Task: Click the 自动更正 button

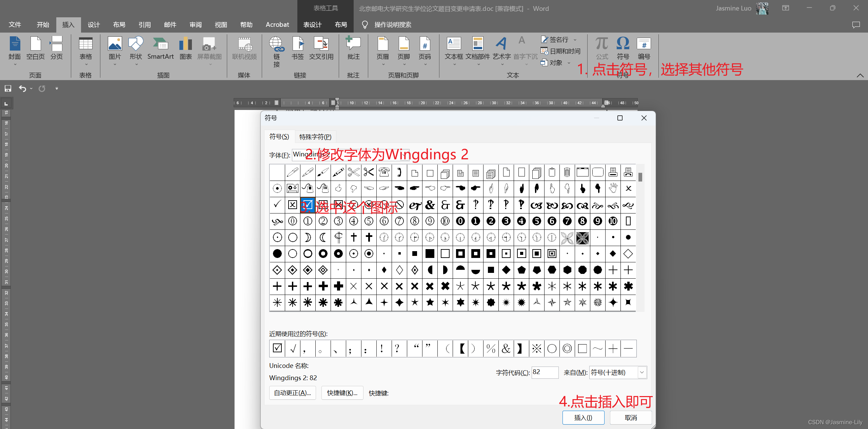Action: click(x=292, y=393)
